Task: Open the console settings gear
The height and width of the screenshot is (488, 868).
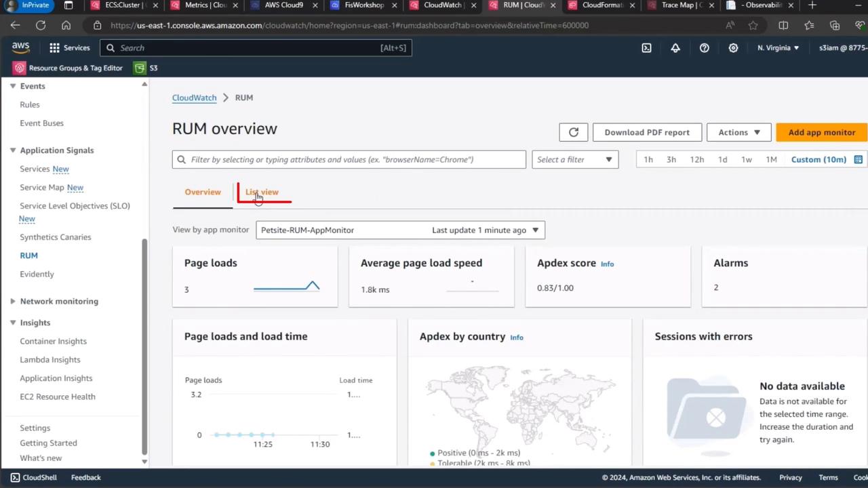Action: 733,48
